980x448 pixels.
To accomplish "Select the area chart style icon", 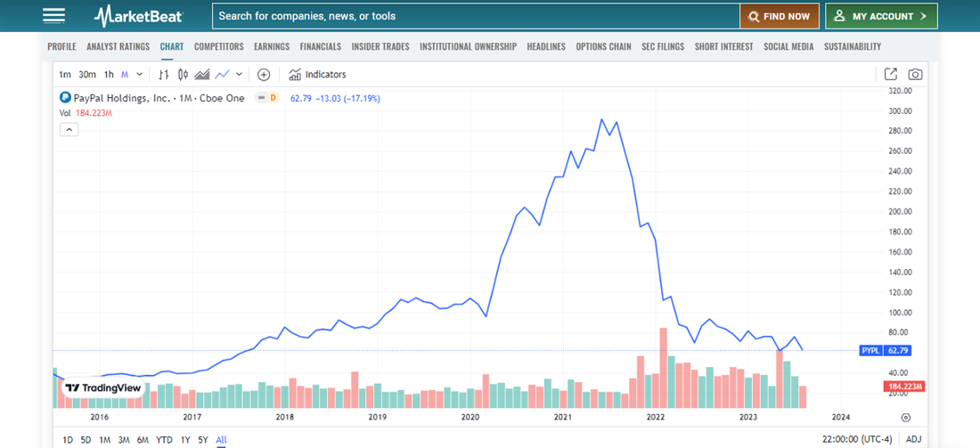I will tap(202, 75).
